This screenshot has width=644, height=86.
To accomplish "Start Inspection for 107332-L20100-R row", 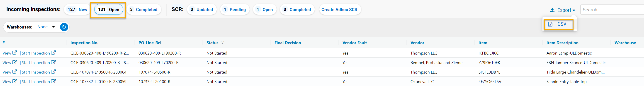I will coord(36,81).
